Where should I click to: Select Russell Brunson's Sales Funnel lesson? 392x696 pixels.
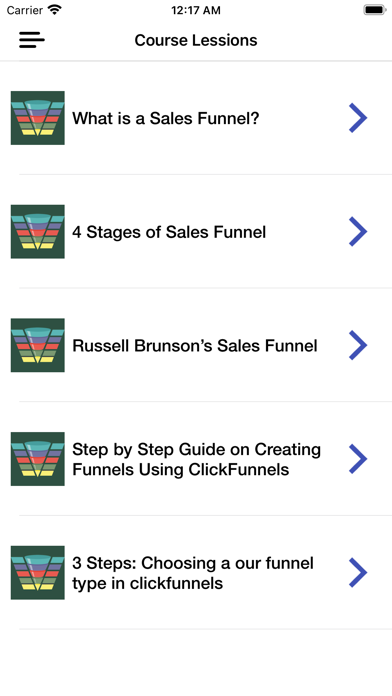(195, 346)
